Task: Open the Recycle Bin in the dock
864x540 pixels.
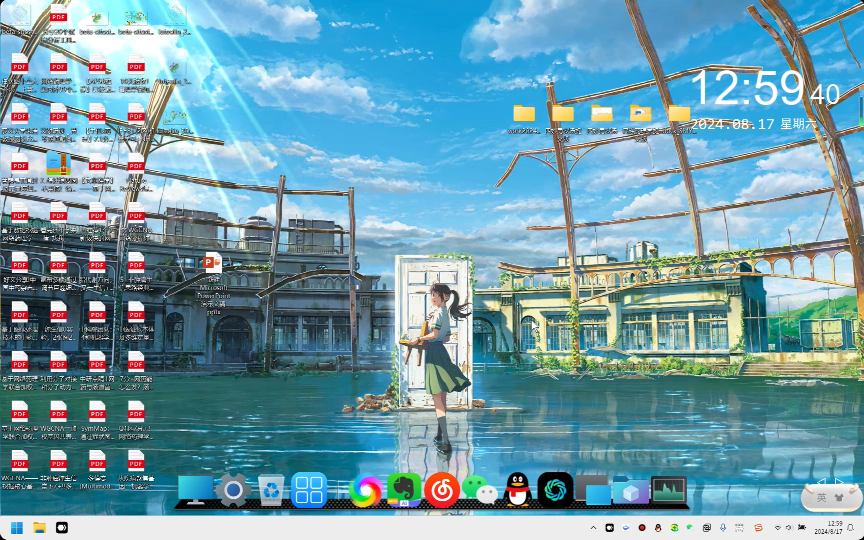Action: (271, 489)
